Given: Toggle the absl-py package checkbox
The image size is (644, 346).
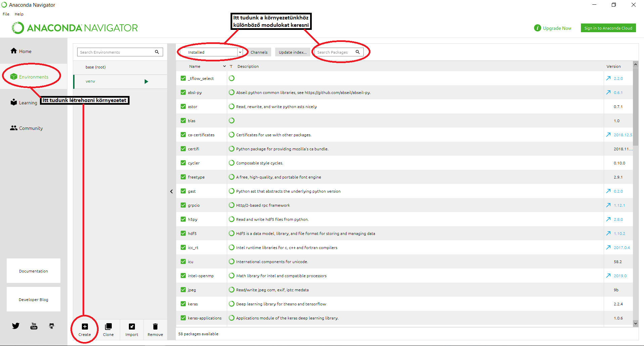Looking at the screenshot, I should [183, 92].
